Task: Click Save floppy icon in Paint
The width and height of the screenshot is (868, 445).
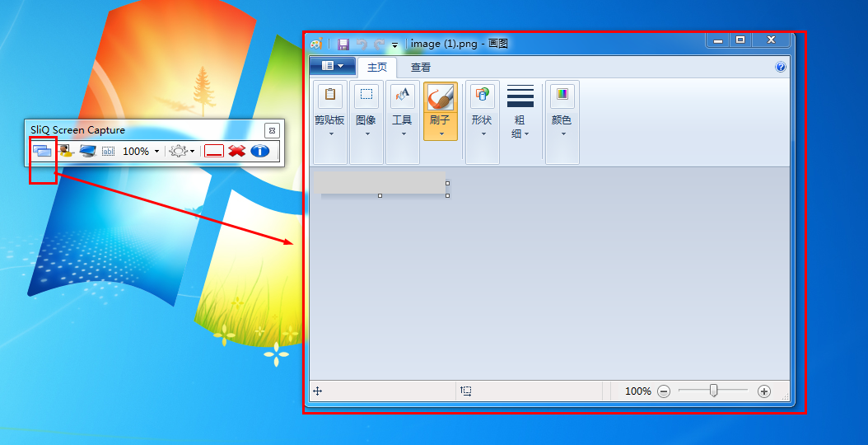Action: pyautogui.click(x=343, y=44)
